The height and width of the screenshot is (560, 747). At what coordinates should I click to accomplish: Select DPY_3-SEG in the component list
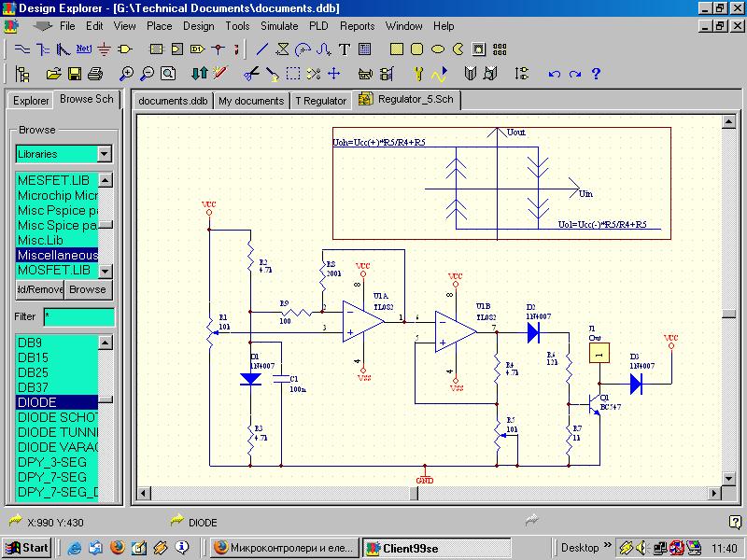(x=57, y=462)
